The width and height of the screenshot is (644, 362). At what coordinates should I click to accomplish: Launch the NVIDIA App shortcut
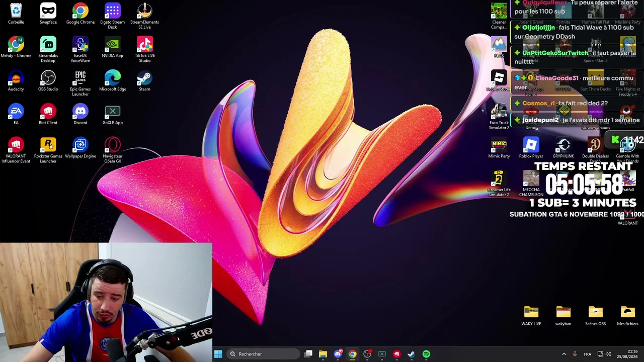(x=113, y=47)
